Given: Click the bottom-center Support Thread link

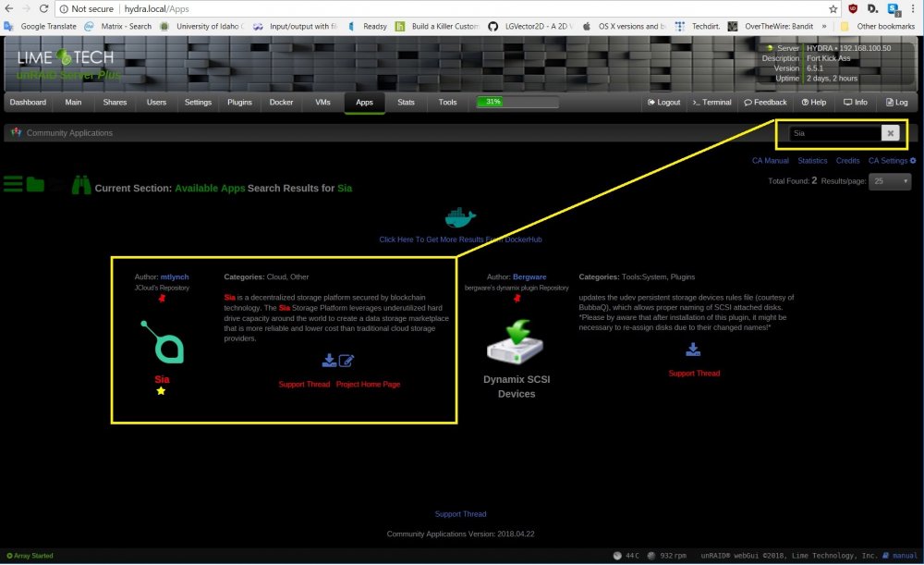Looking at the screenshot, I should pos(460,514).
